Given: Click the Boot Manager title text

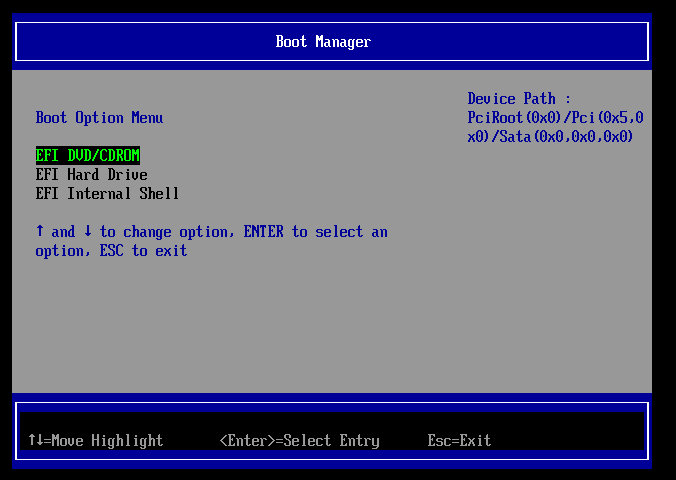Looking at the screenshot, I should [323, 42].
